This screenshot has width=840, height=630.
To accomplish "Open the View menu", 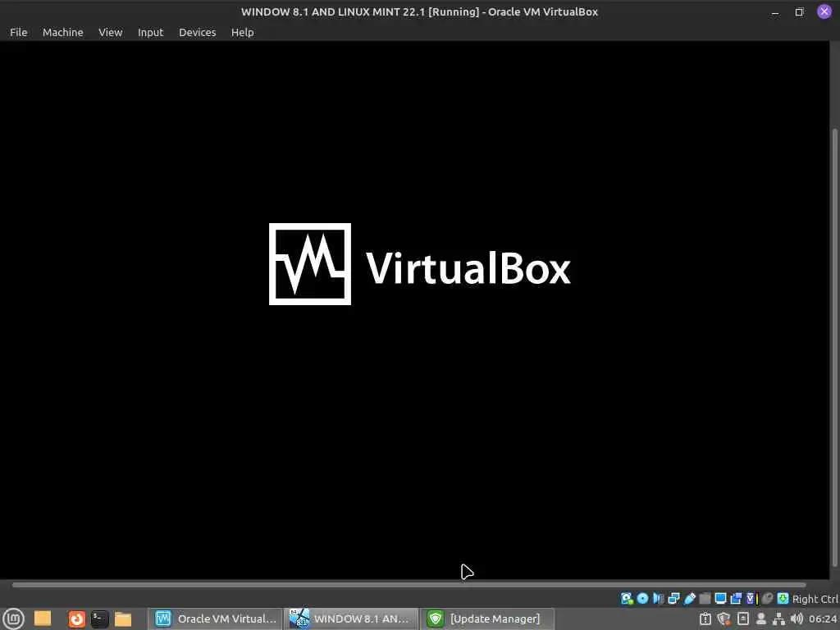I will pyautogui.click(x=111, y=32).
